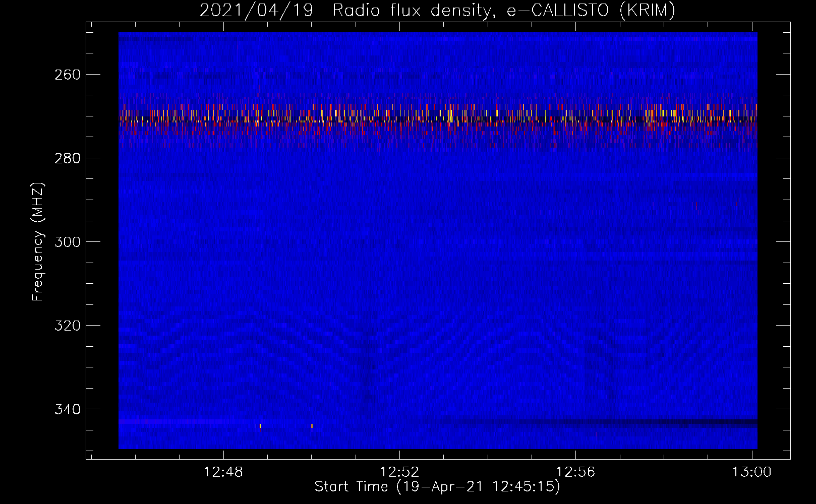
Task: Click the 13:00 time tick label
Action: [x=751, y=472]
